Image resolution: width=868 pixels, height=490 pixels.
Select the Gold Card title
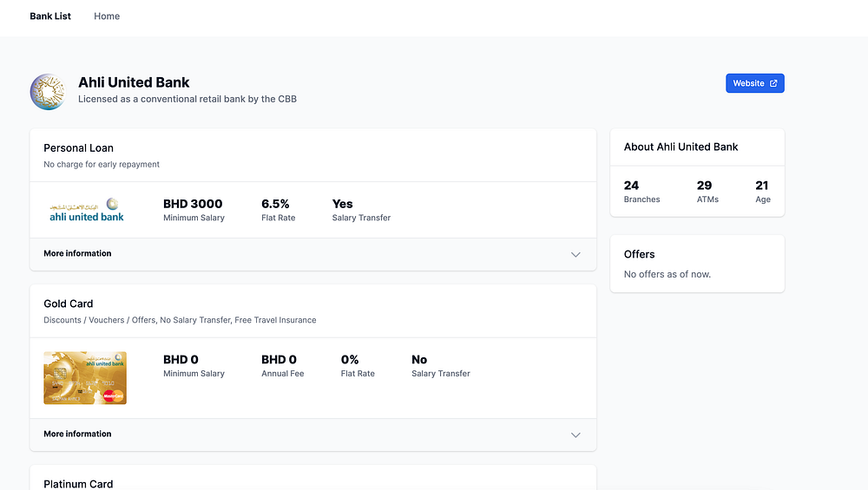69,304
